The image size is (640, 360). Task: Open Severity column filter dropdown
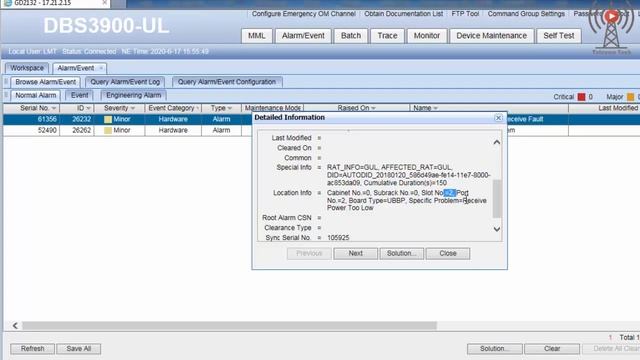point(133,108)
